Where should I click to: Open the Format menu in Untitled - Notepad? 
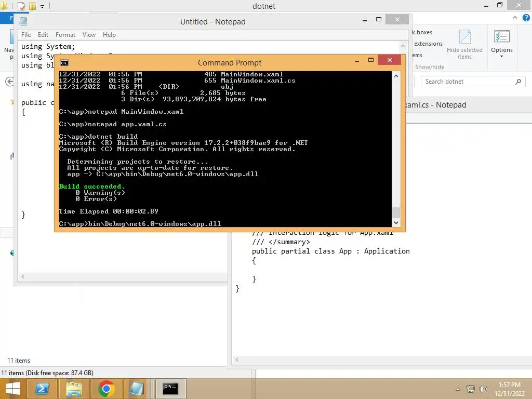(x=65, y=35)
